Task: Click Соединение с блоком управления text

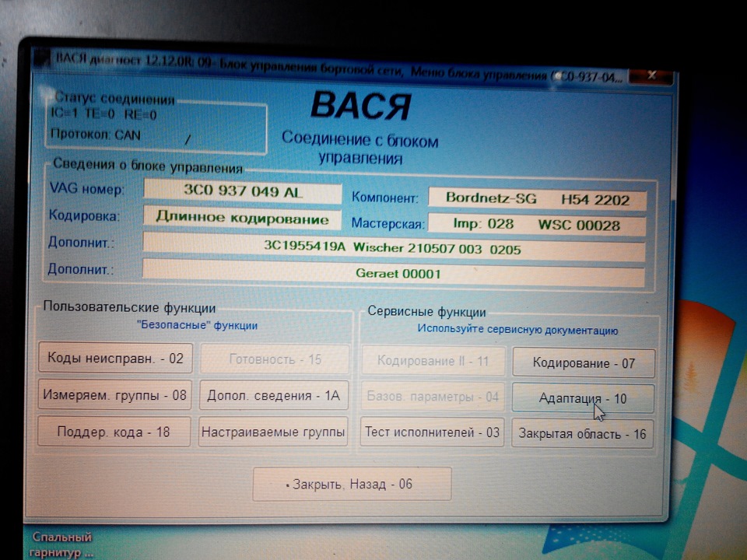Action: coord(360,148)
